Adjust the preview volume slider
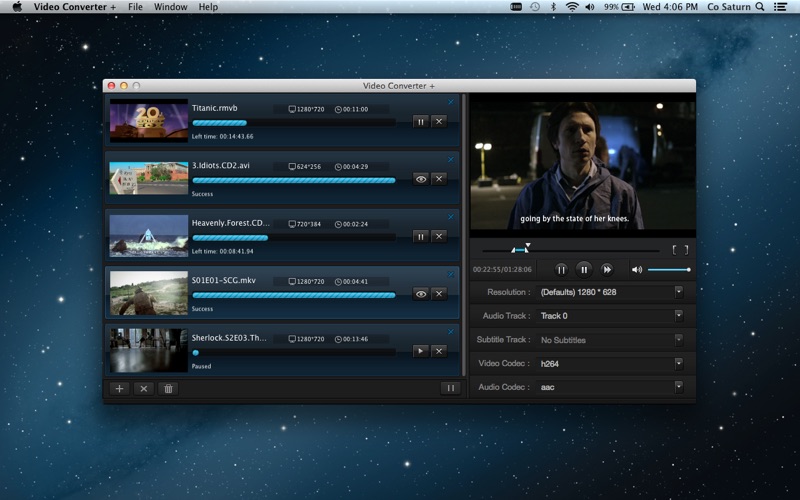Screen dimensions: 800x500 point(669,270)
